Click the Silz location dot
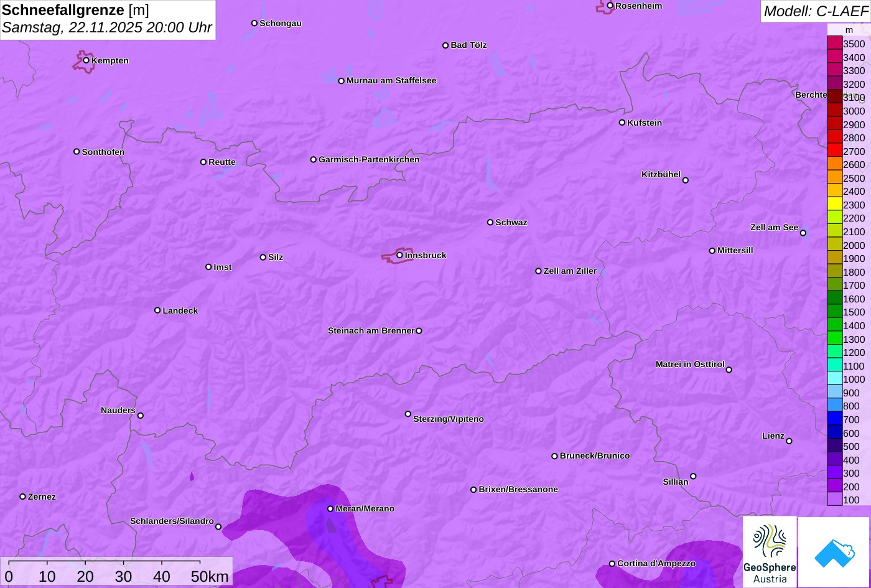This screenshot has height=588, width=871. (263, 257)
